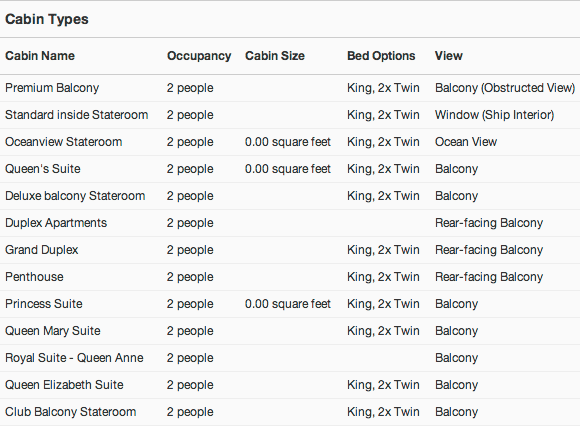Click the View column header

tap(449, 56)
